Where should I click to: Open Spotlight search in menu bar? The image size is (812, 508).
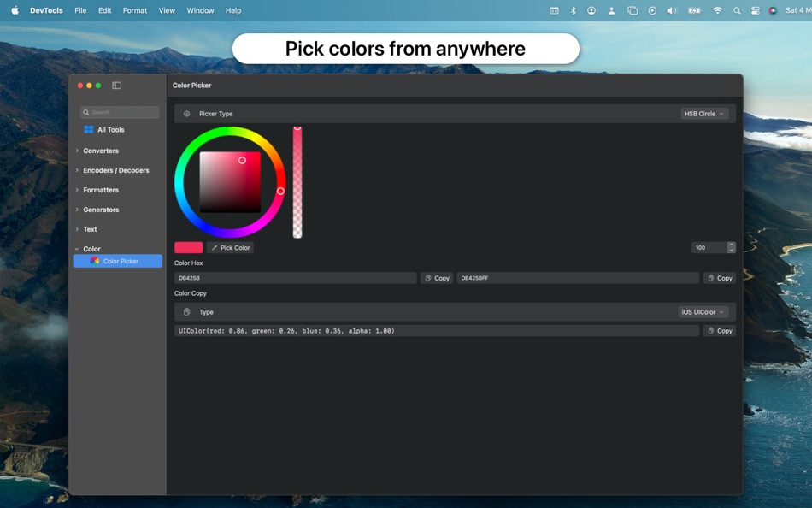coord(737,10)
